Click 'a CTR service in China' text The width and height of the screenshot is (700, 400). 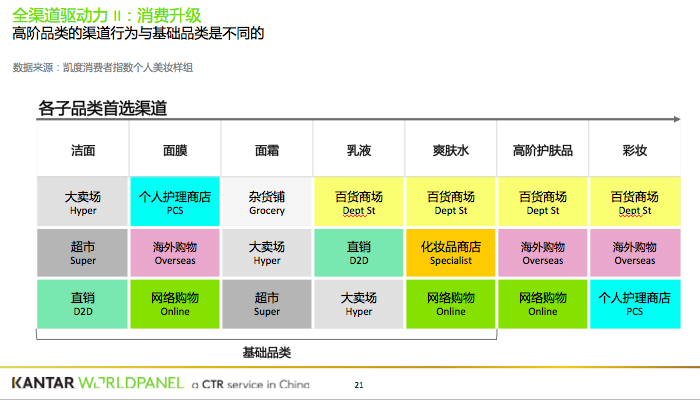(x=250, y=384)
